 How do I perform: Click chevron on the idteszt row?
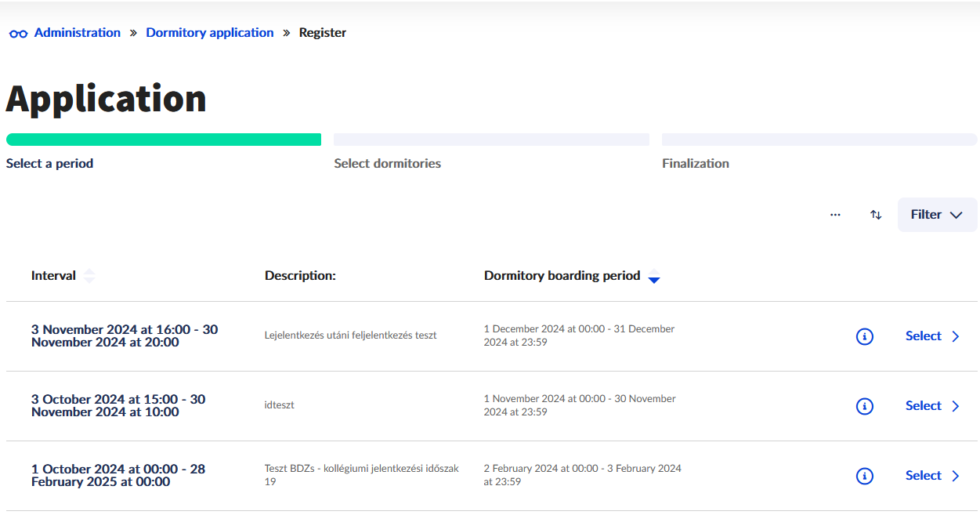pos(956,406)
